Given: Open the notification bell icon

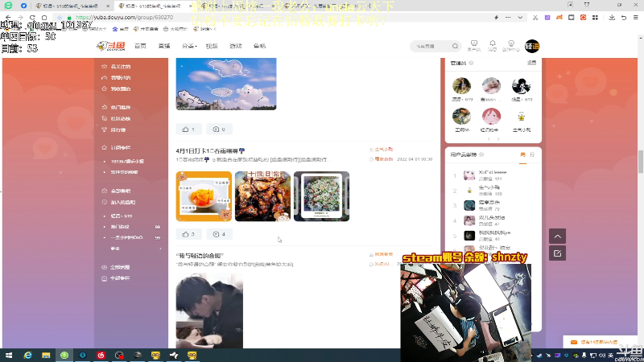Looking at the screenshot, I should pos(492,46).
